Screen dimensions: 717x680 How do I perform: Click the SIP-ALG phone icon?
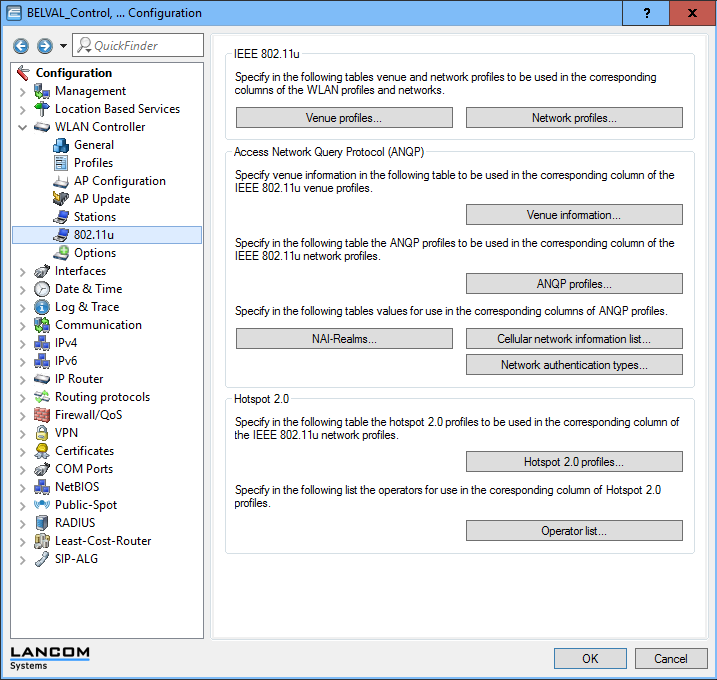tap(42, 559)
